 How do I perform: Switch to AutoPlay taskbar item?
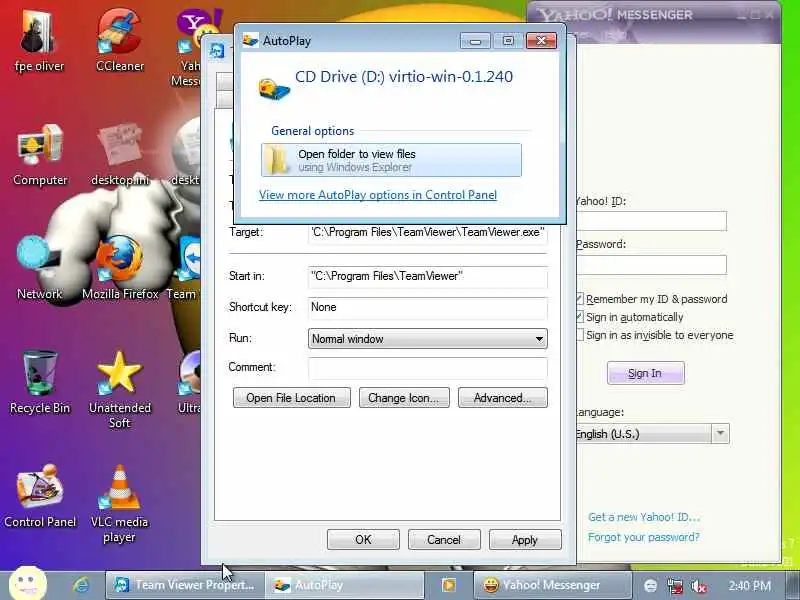click(346, 585)
